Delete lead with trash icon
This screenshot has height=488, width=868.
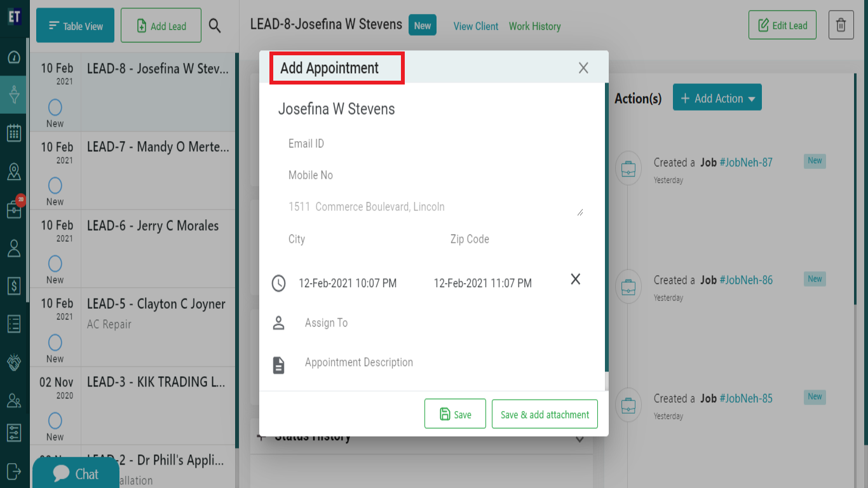pos(841,25)
